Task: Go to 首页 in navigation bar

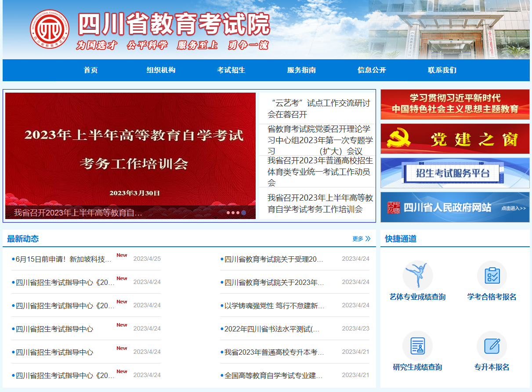Action: 91,70
